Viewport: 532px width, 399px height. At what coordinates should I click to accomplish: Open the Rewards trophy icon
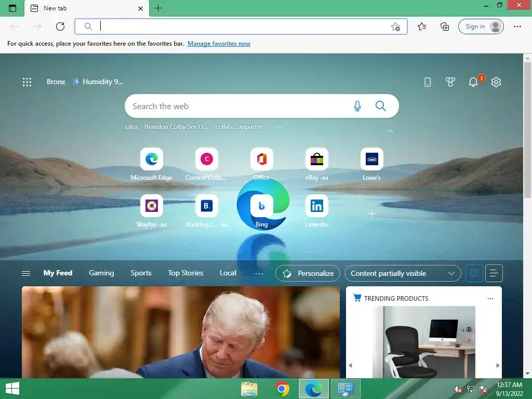[450, 82]
